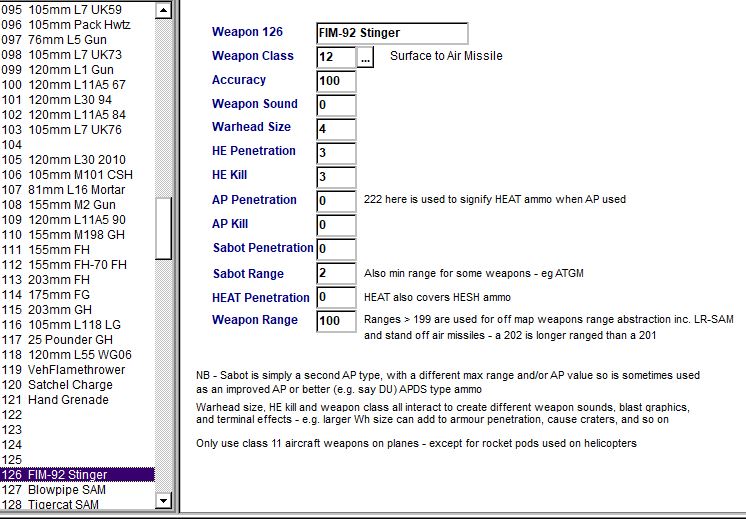
Task: Select 121 Hand Grenade weapon entry
Action: [x=68, y=400]
